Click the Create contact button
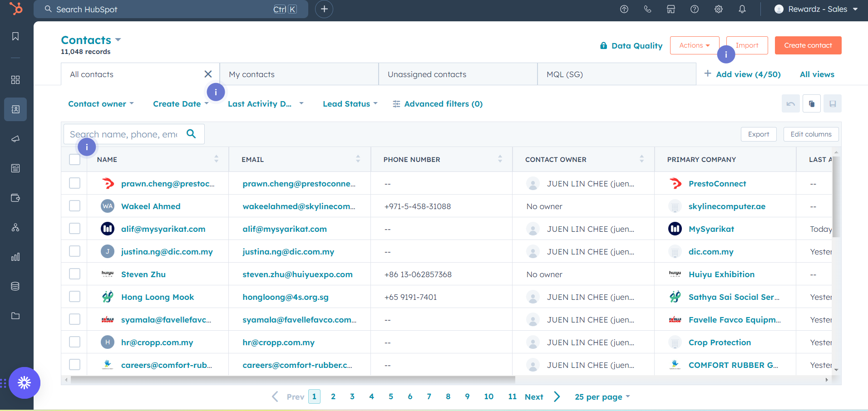This screenshot has width=868, height=411. coord(808,45)
